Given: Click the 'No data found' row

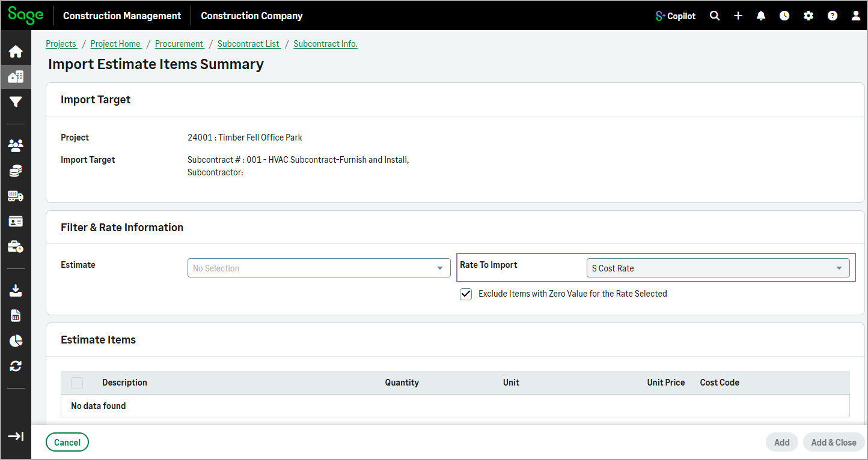Looking at the screenshot, I should pos(455,406).
